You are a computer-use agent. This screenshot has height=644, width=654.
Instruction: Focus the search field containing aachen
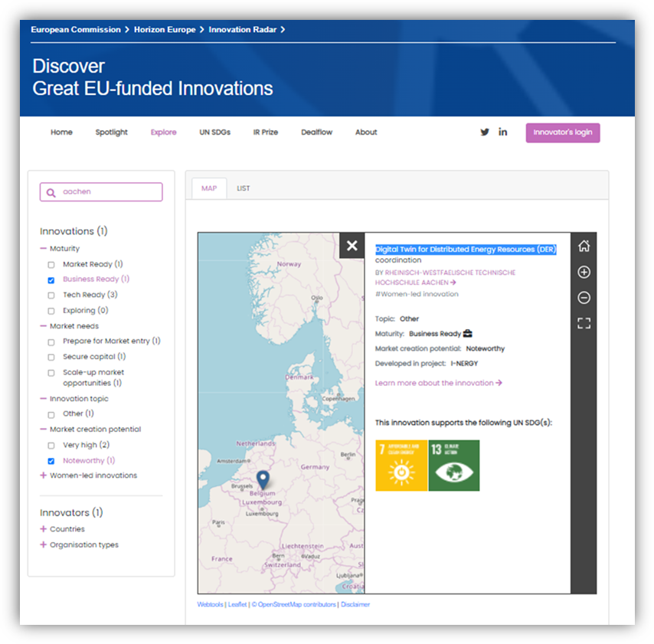(101, 192)
